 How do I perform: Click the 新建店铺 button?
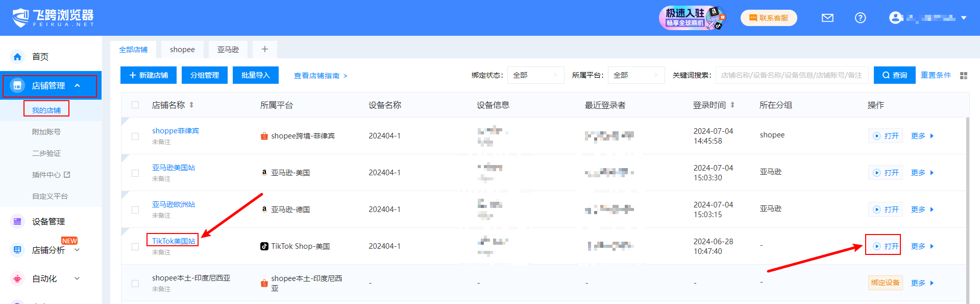pyautogui.click(x=149, y=75)
